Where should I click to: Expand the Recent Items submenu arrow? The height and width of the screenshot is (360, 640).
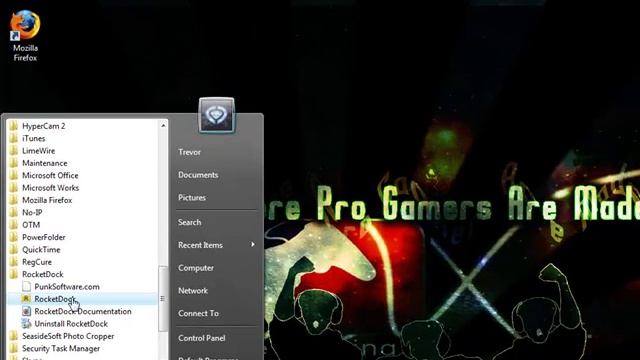point(253,244)
